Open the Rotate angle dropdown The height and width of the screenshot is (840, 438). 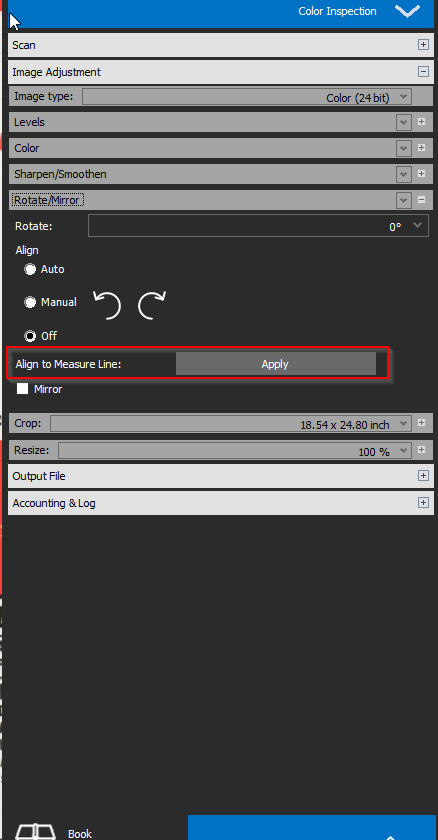[x=258, y=226]
